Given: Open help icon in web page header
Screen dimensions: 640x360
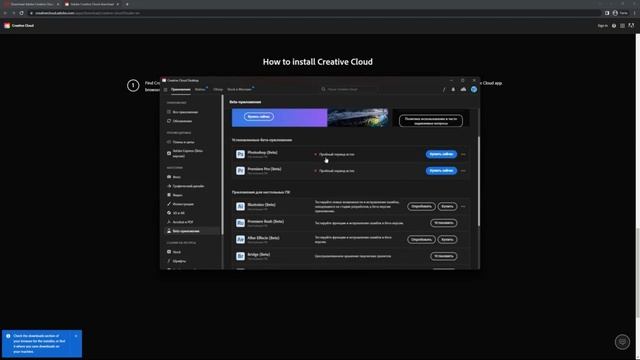Looking at the screenshot, I should (x=614, y=26).
